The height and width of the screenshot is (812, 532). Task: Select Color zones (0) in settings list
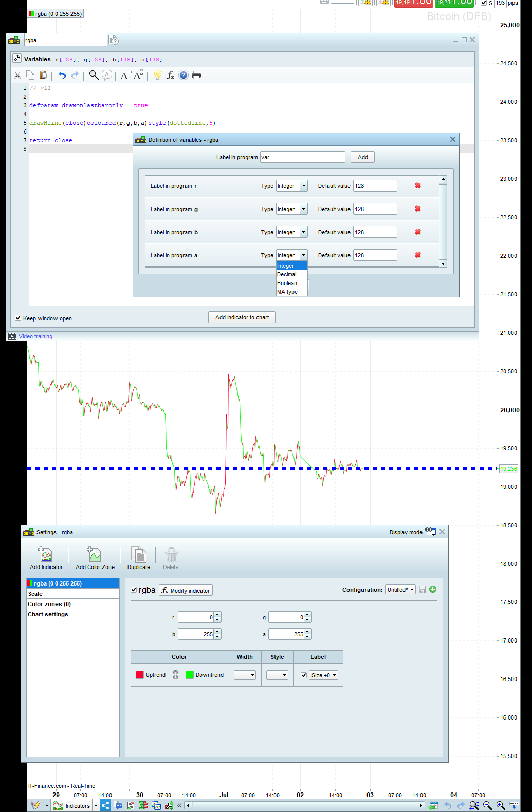click(x=73, y=604)
